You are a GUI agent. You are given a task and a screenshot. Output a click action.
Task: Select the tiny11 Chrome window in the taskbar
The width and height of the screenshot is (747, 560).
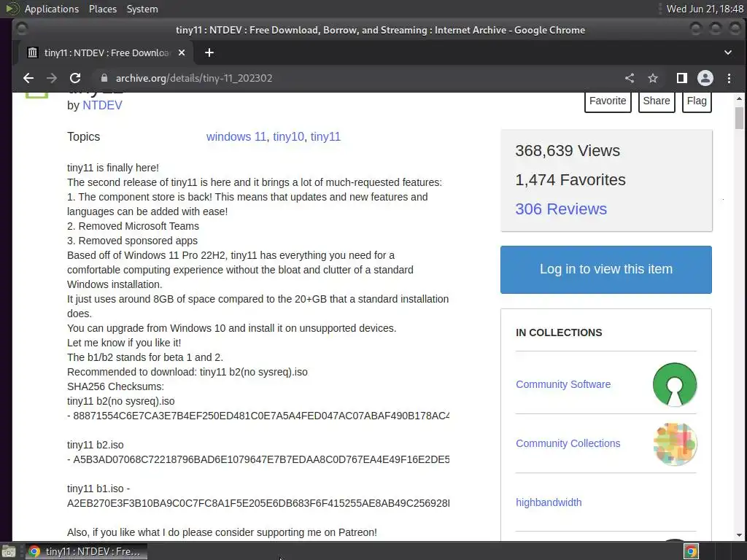tap(85, 551)
